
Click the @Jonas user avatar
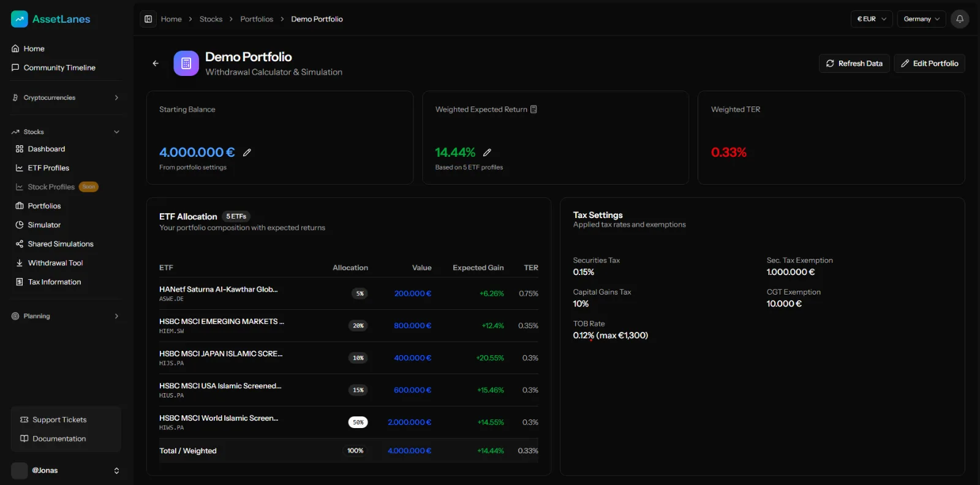pos(20,470)
